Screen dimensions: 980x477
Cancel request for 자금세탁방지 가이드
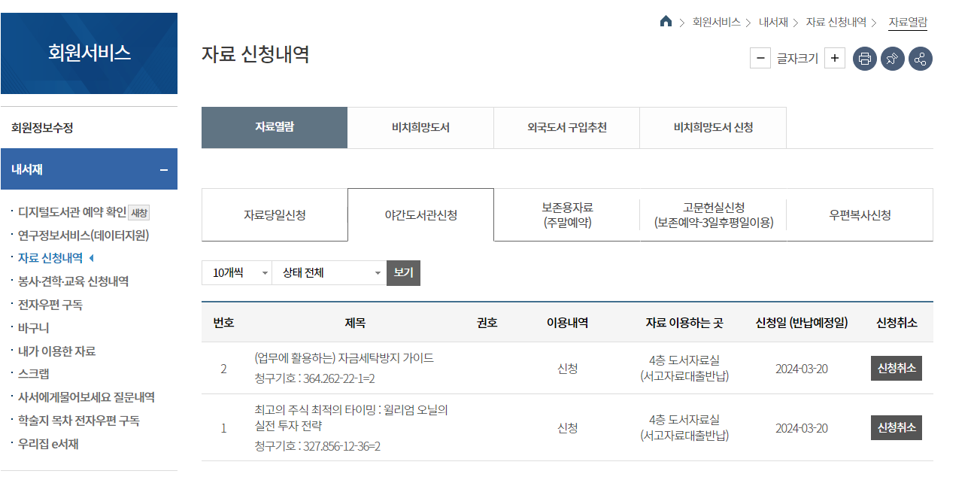click(x=896, y=368)
